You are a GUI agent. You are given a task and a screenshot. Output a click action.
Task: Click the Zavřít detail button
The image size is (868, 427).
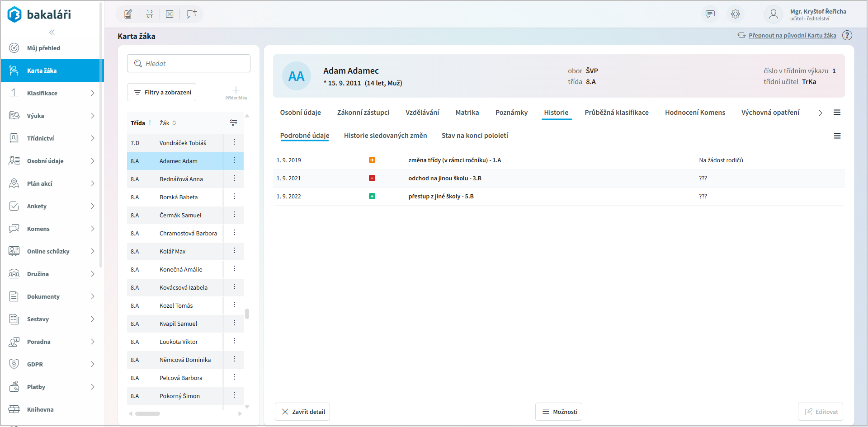point(302,412)
